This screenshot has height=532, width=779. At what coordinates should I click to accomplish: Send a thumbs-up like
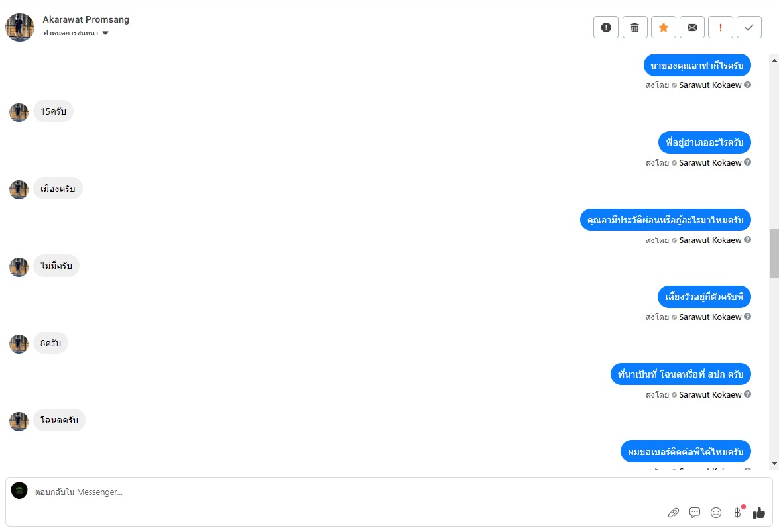(x=759, y=513)
